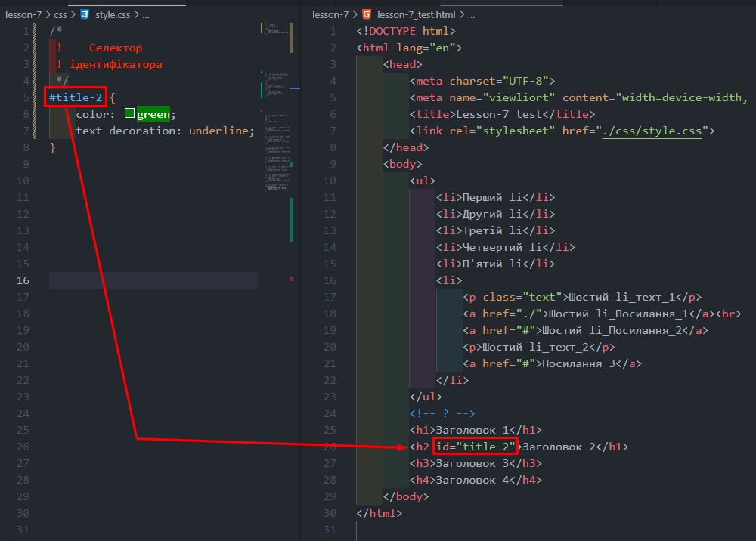Click the underline value
This screenshot has height=541, width=756.
pyautogui.click(x=218, y=131)
